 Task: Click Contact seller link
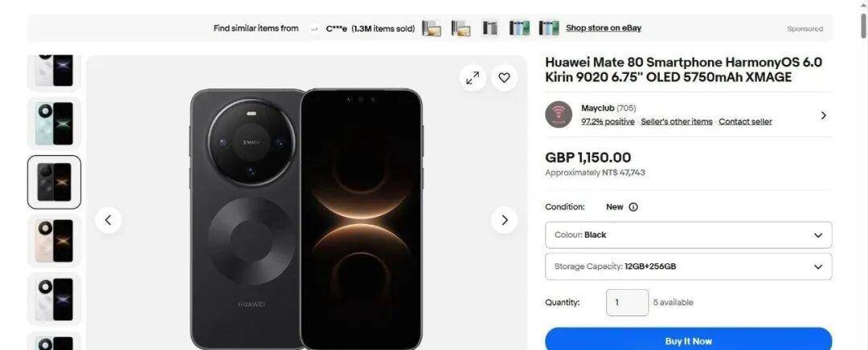coord(745,122)
